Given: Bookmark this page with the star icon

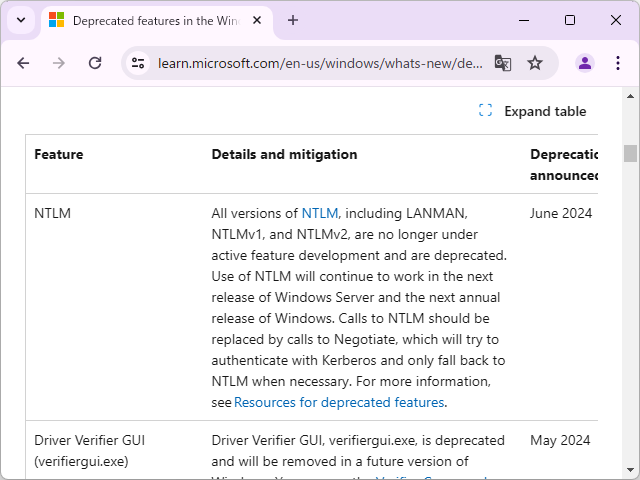Looking at the screenshot, I should click(x=535, y=63).
